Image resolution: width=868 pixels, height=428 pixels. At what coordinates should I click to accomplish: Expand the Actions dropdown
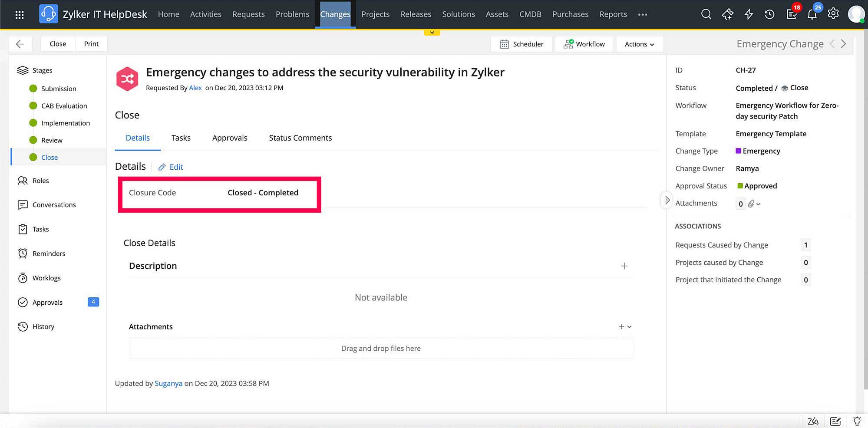click(x=639, y=44)
